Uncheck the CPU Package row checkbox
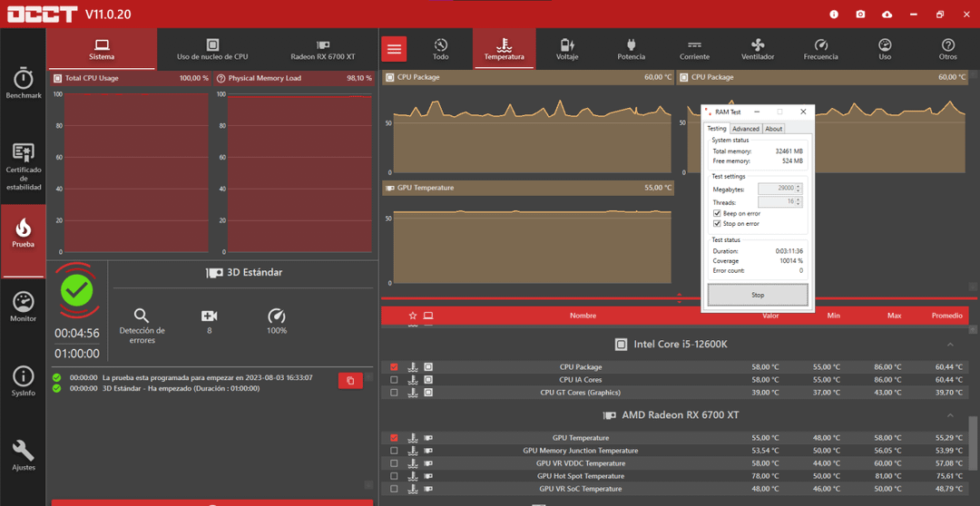The image size is (980, 506). (394, 367)
